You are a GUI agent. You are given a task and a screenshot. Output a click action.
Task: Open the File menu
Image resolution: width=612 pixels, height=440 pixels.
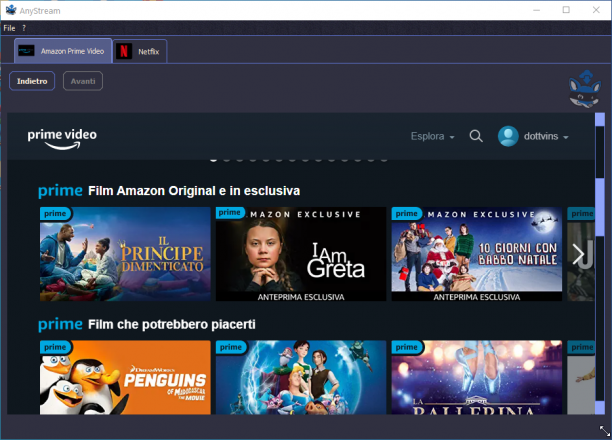click(x=9, y=28)
